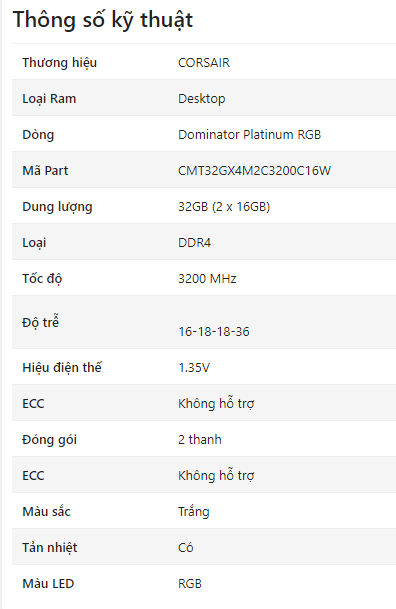This screenshot has height=609, width=396.
Task: Click the 'Thương hiệu' label
Action: click(x=59, y=63)
